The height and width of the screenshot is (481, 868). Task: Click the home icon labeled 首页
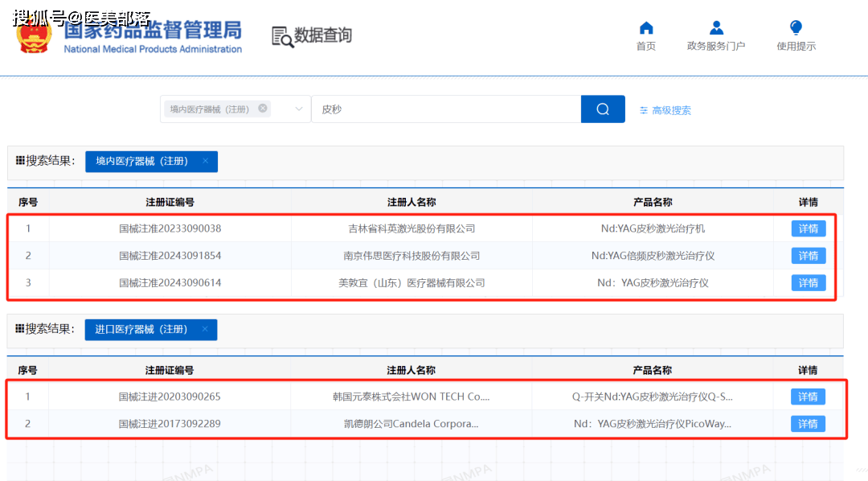646,27
